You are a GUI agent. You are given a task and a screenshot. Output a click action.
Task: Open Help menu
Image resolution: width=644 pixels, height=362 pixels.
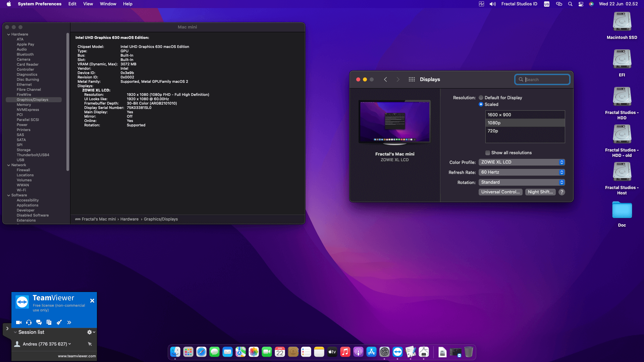128,4
